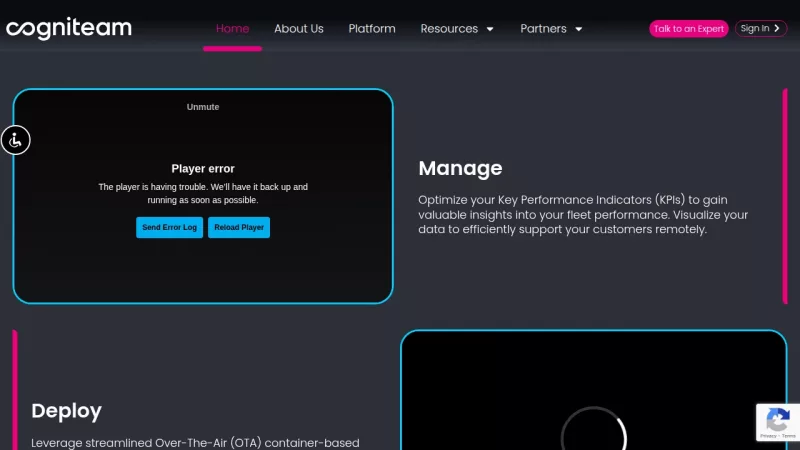Open the Partners menu item
800x450 pixels.
pos(543,29)
